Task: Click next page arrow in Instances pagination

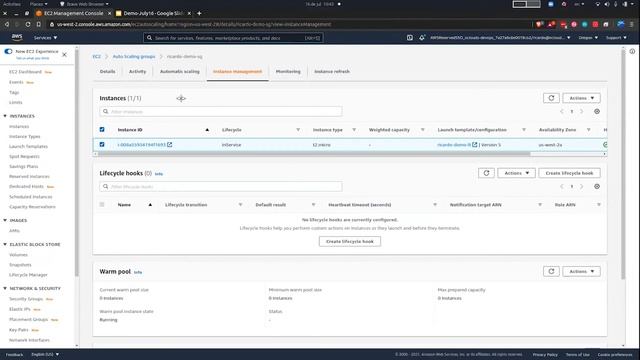Action: point(582,111)
